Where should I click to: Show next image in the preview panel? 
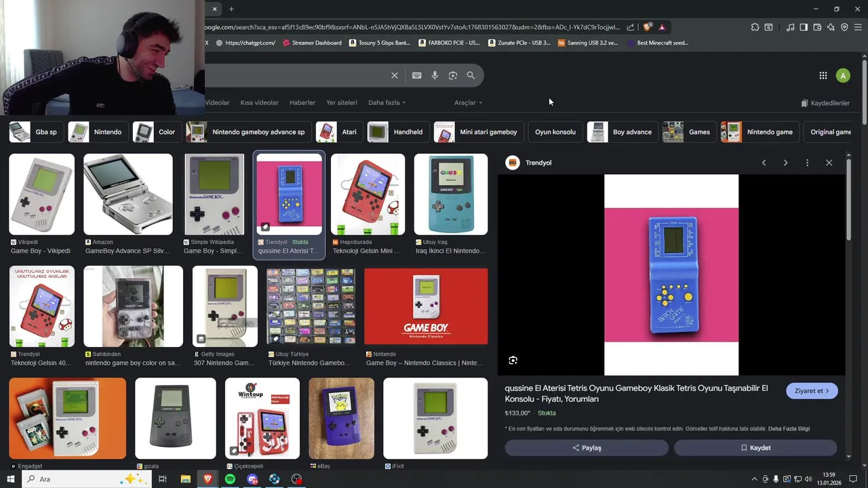[x=785, y=163]
